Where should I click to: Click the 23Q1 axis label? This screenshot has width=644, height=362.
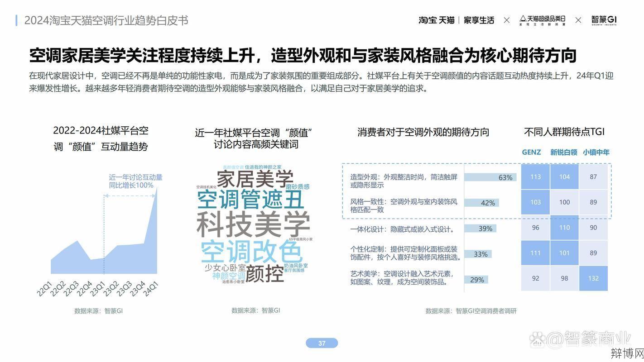(x=98, y=288)
